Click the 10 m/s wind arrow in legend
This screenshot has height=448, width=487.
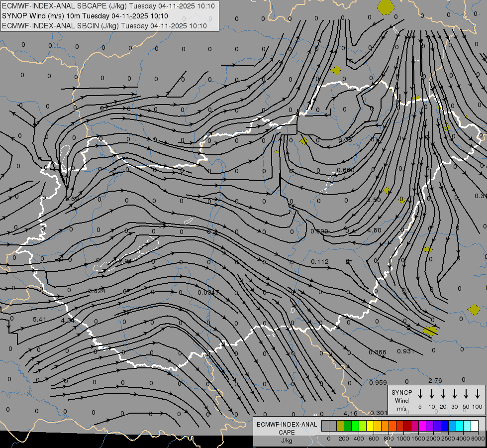click(431, 394)
